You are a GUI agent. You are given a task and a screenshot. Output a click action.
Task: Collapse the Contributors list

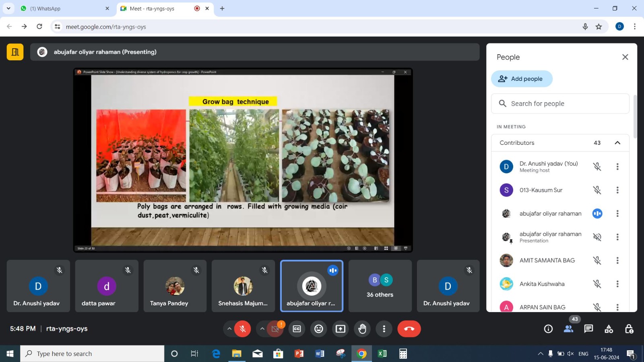coord(617,143)
